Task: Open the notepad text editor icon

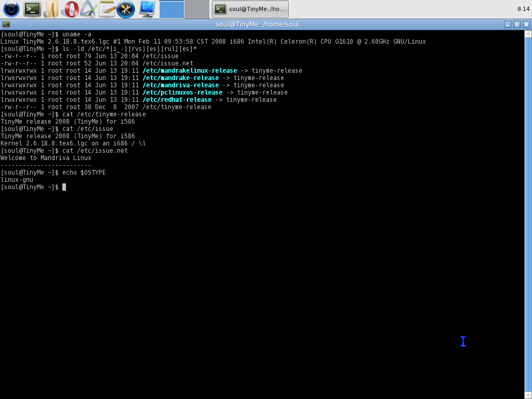Action: coord(107,9)
